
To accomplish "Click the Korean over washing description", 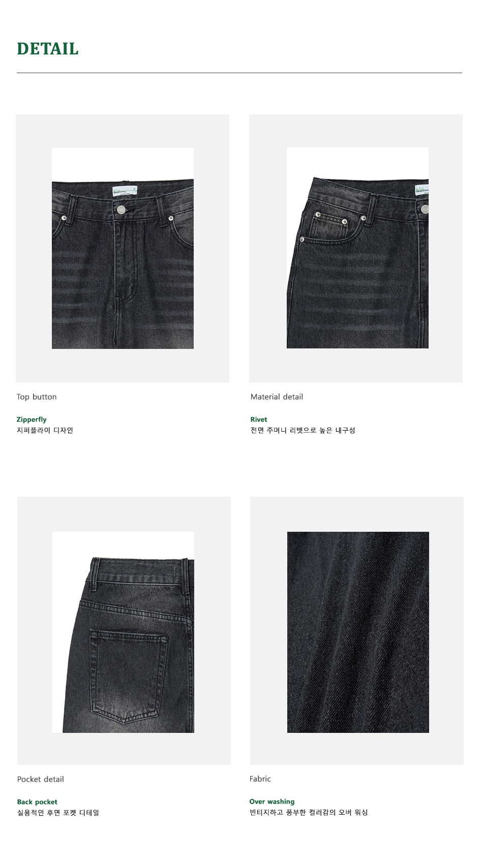I will 309,812.
